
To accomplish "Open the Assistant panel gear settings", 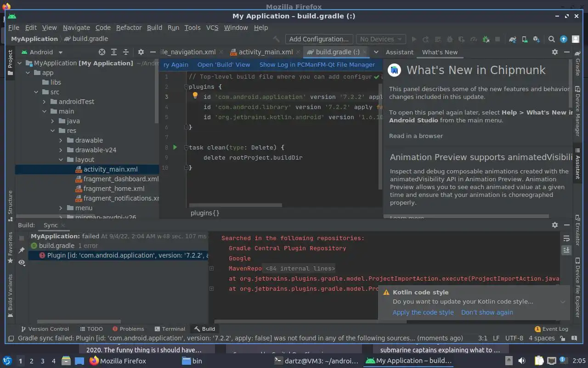I will point(555,52).
